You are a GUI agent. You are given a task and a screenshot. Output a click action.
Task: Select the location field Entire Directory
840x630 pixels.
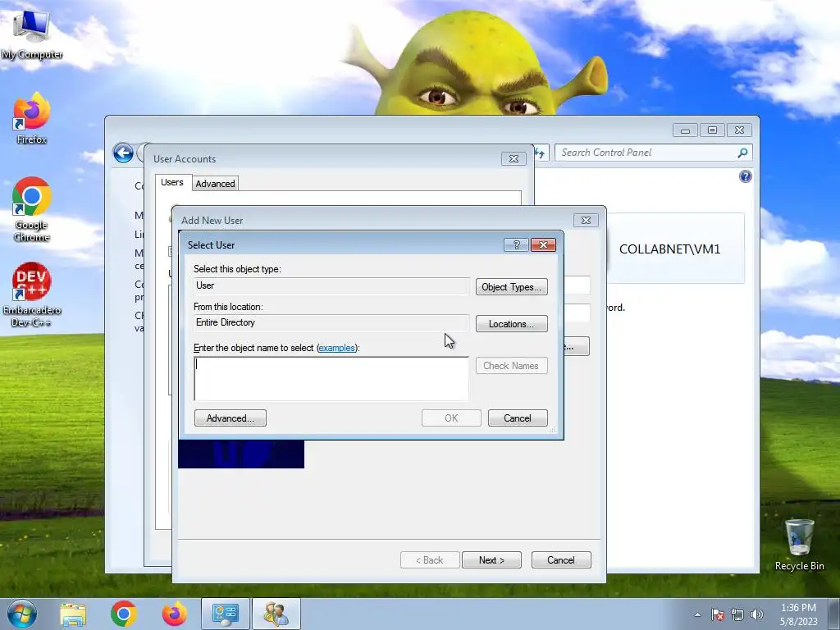pos(331,322)
